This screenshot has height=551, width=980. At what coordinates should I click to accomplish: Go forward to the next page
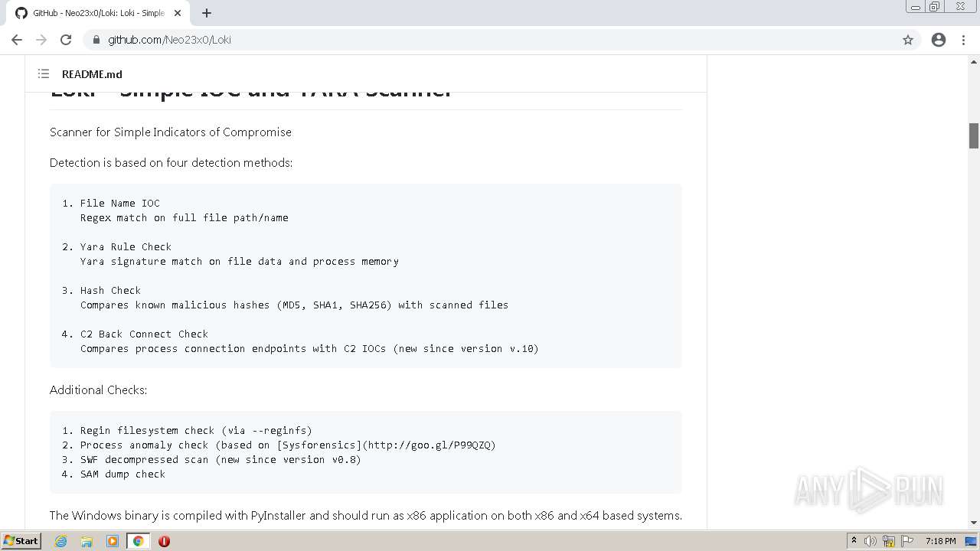coord(41,40)
